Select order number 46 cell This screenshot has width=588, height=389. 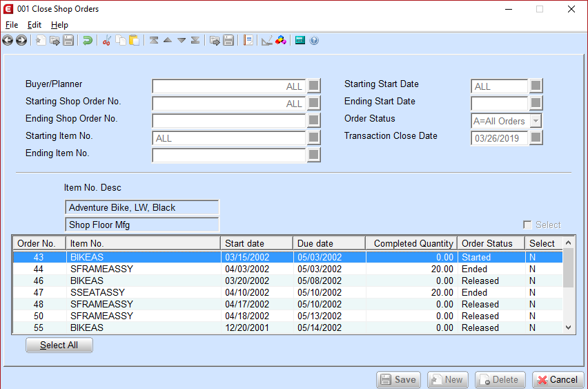pyautogui.click(x=39, y=281)
